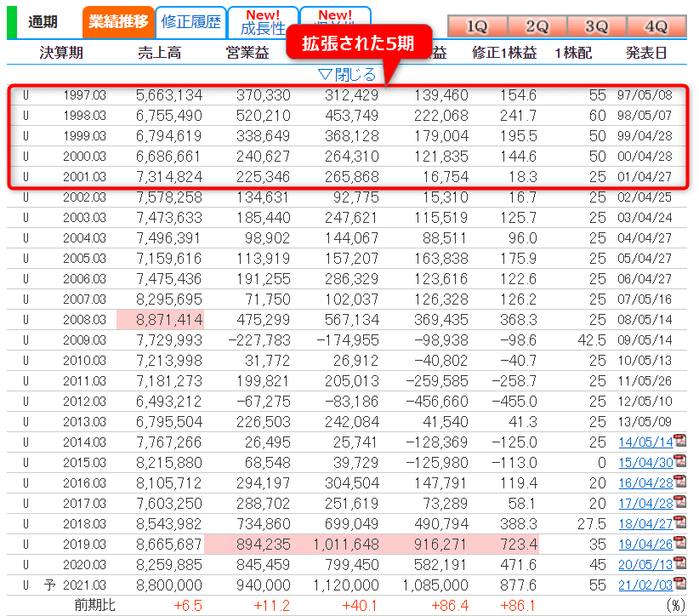This screenshot has width=699, height=616.
Task: Click the 2Q button
Action: pyautogui.click(x=537, y=26)
